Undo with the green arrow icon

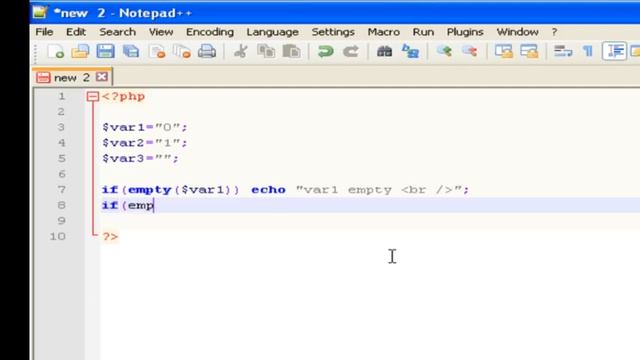pyautogui.click(x=325, y=51)
